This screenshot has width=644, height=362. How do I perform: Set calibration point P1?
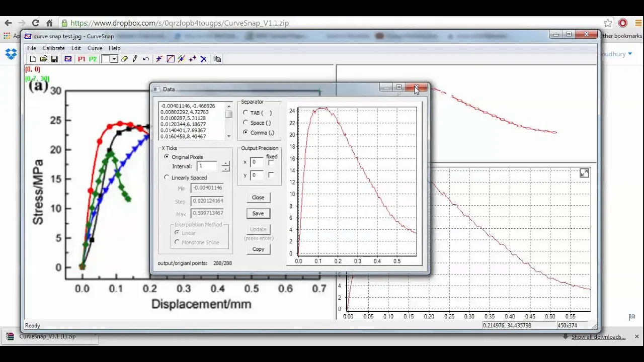click(x=82, y=59)
